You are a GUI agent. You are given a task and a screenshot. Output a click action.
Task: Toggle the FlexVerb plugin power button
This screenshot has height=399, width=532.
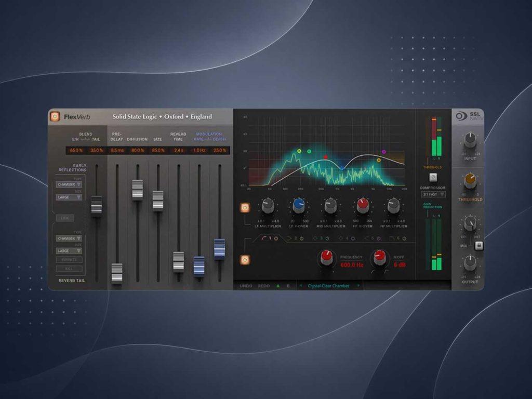(55, 117)
